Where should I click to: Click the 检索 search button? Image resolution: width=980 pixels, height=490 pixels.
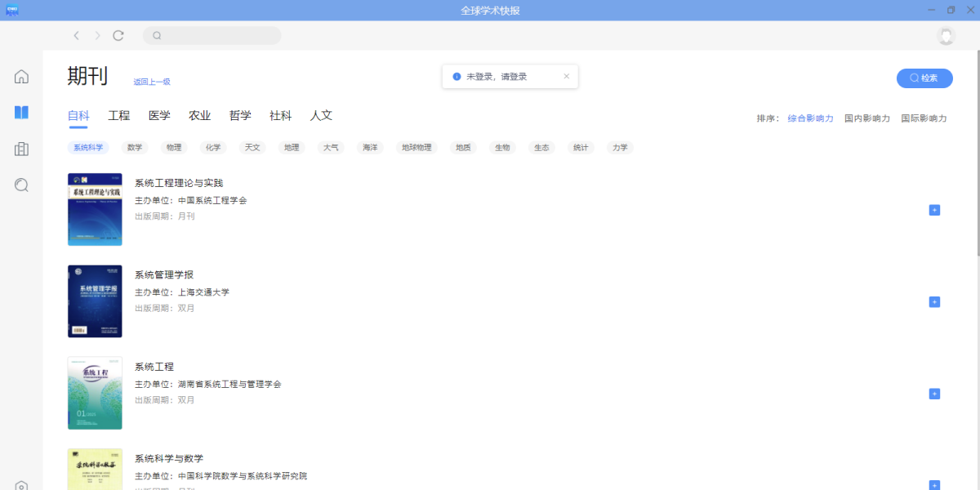(924, 78)
